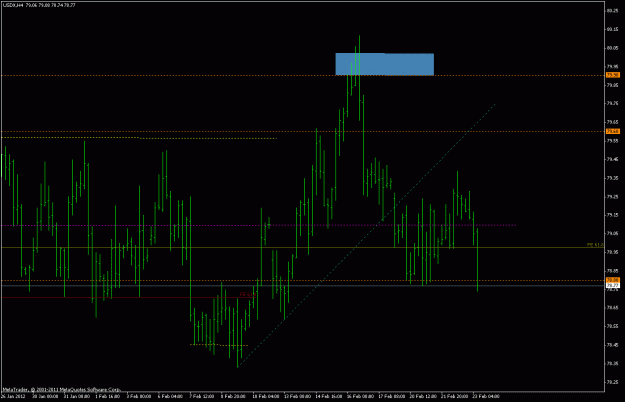Screen dimensions: 625x402
Task: Click the 78.35 label on the price axis
Action: [x=612, y=363]
